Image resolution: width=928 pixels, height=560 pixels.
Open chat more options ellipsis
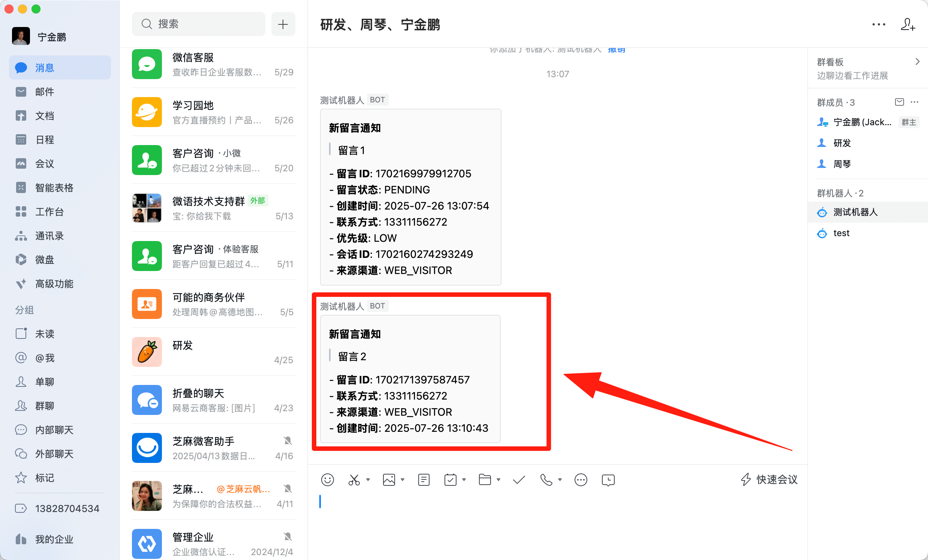point(878,24)
